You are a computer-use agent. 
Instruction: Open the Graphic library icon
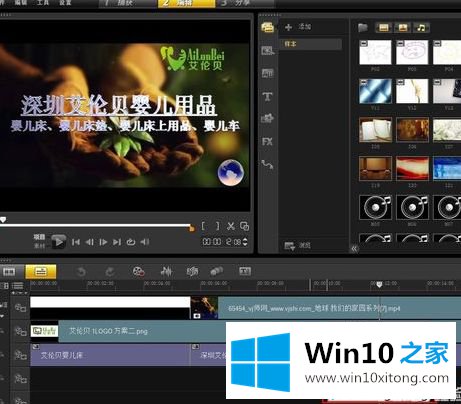pyautogui.click(x=267, y=118)
